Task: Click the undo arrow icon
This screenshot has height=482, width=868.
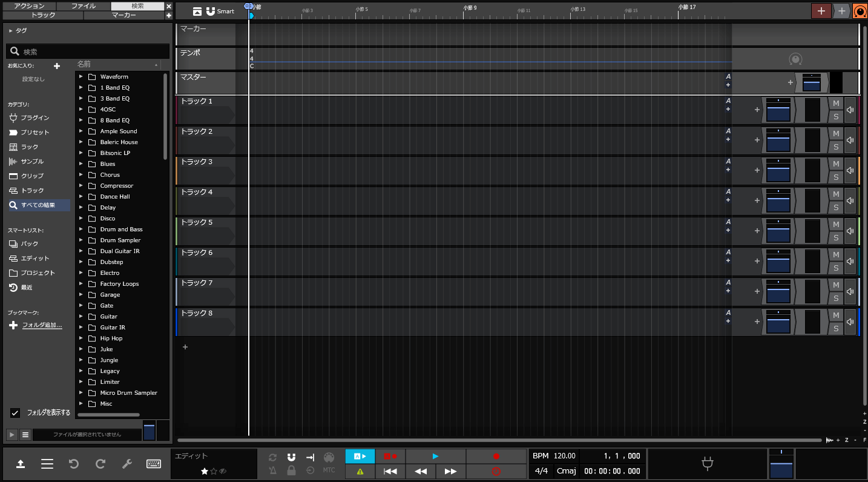Action: tap(74, 464)
